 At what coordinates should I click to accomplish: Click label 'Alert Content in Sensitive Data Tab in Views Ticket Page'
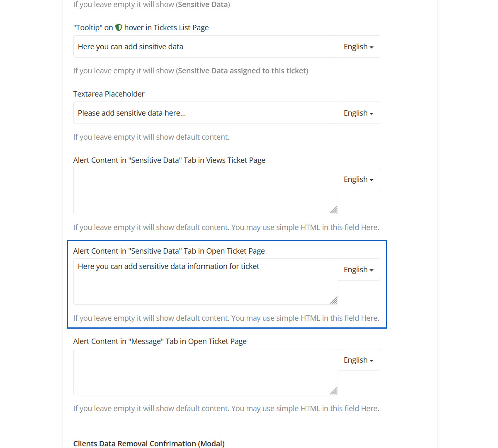[x=169, y=160]
